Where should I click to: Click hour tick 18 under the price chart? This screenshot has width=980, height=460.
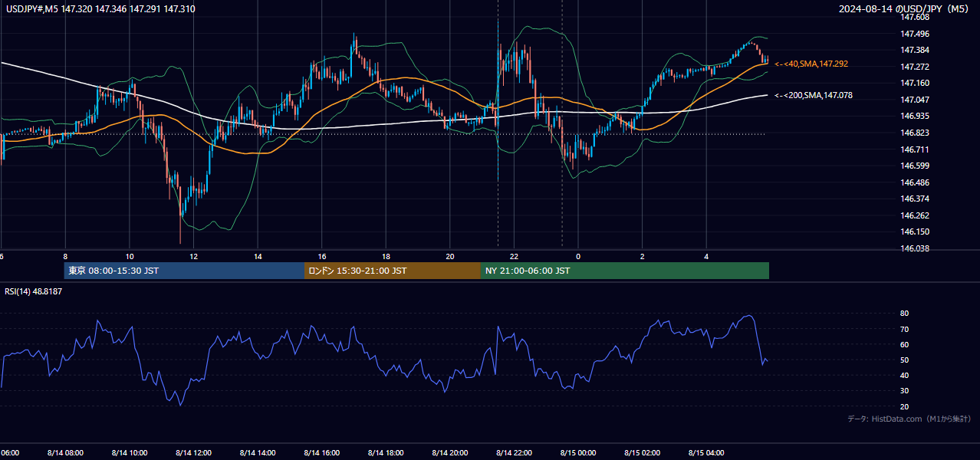click(x=386, y=256)
